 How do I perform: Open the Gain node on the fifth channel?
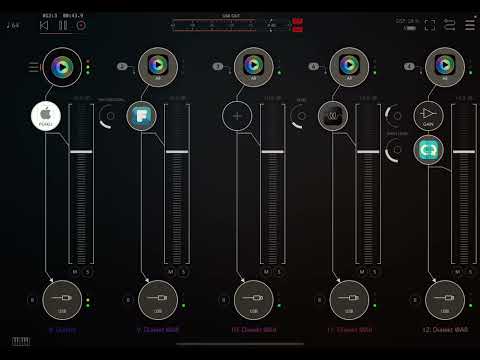pyautogui.click(x=428, y=116)
